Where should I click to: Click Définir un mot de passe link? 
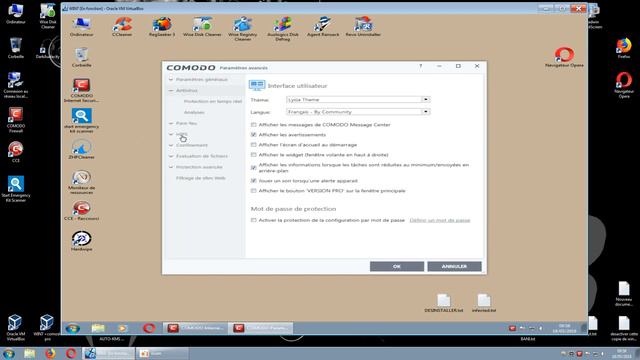coord(440,220)
